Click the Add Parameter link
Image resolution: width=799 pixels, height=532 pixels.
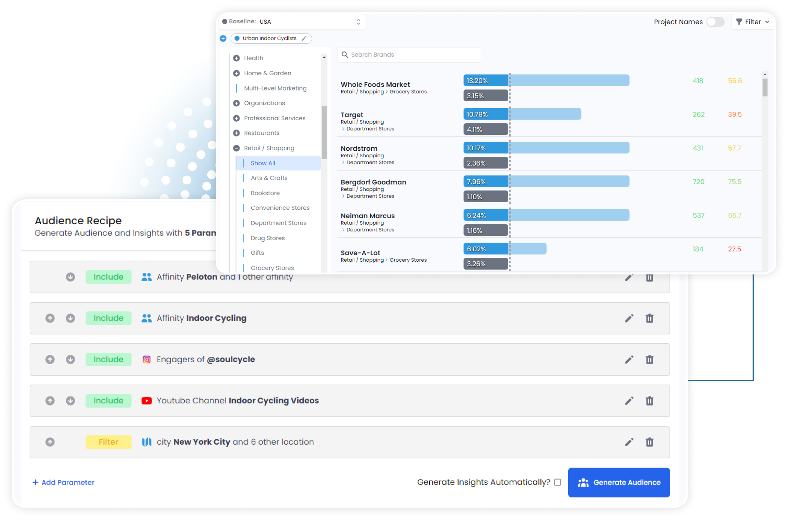click(63, 482)
